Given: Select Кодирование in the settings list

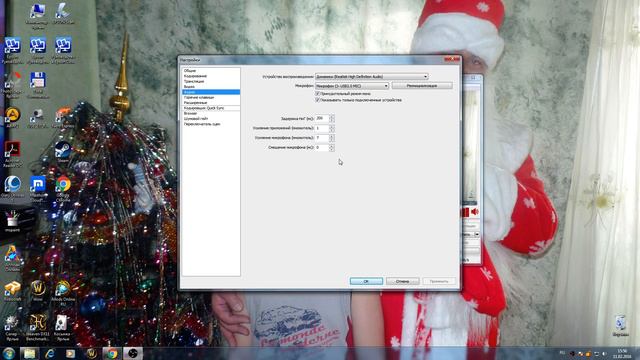Looking at the screenshot, I should click(211, 76).
